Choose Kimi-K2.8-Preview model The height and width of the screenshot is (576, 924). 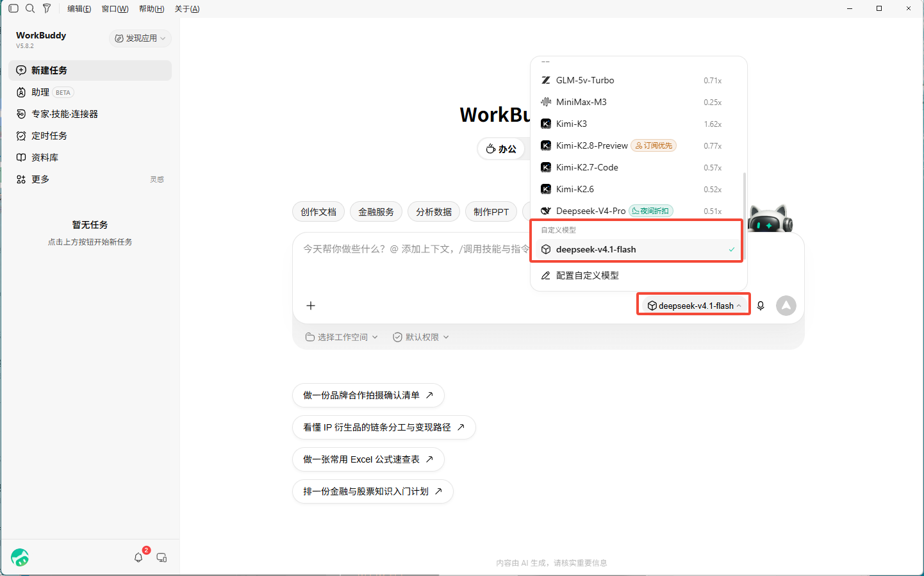[x=638, y=145]
